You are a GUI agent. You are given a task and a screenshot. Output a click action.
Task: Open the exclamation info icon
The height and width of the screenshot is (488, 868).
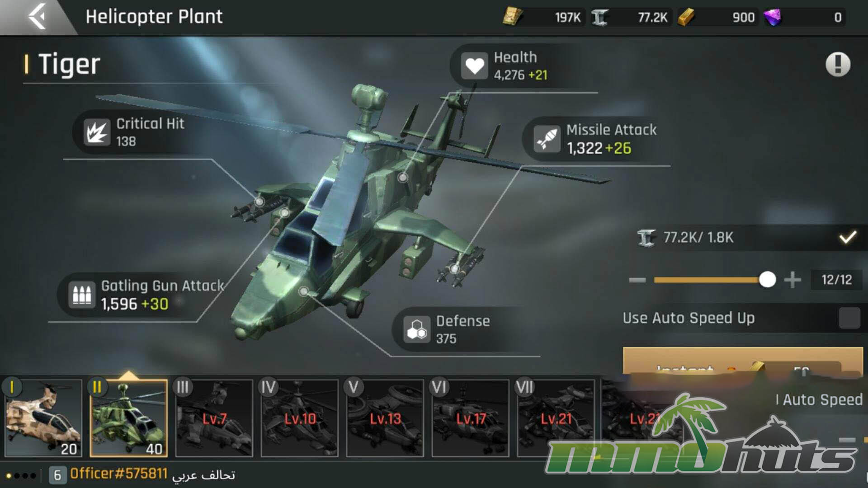838,64
